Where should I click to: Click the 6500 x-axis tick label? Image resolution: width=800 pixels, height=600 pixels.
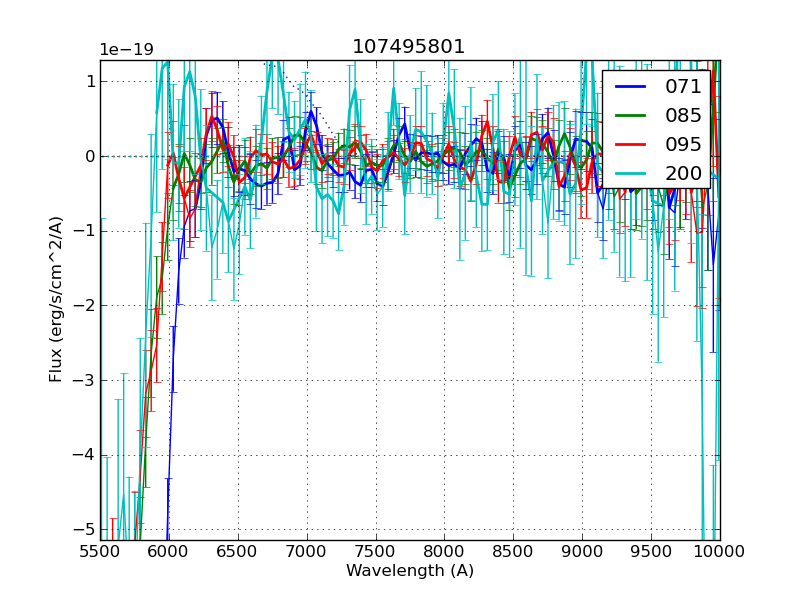(x=238, y=551)
